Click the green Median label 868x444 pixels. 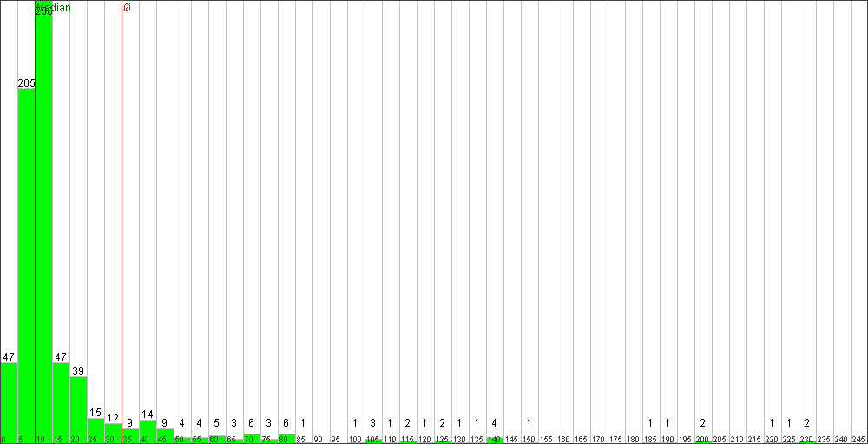(53, 8)
